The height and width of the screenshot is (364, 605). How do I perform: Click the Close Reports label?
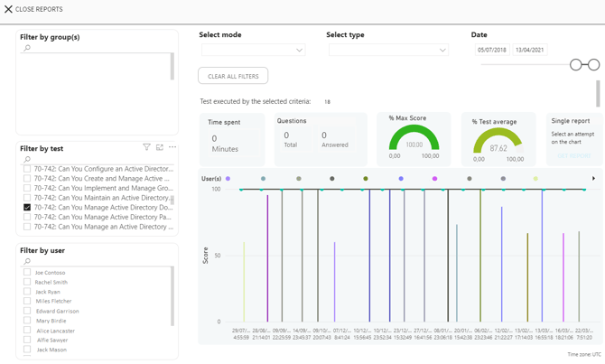click(39, 9)
